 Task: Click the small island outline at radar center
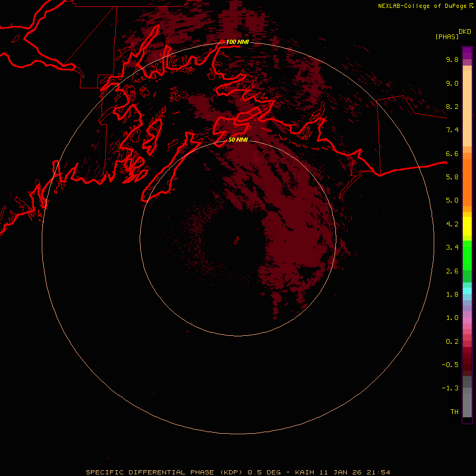coord(236,241)
